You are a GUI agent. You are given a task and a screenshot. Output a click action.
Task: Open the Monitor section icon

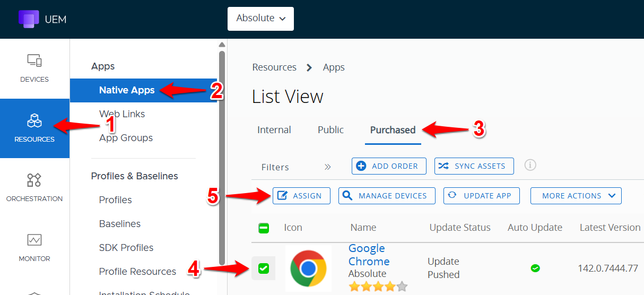(34, 240)
